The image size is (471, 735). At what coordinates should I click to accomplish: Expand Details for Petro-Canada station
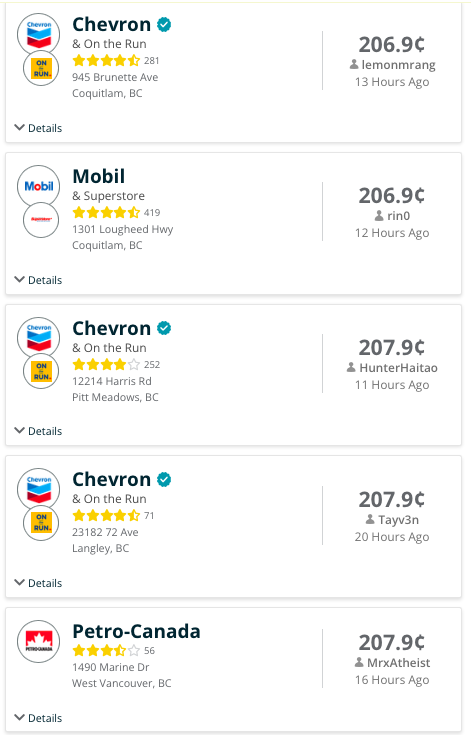click(38, 718)
